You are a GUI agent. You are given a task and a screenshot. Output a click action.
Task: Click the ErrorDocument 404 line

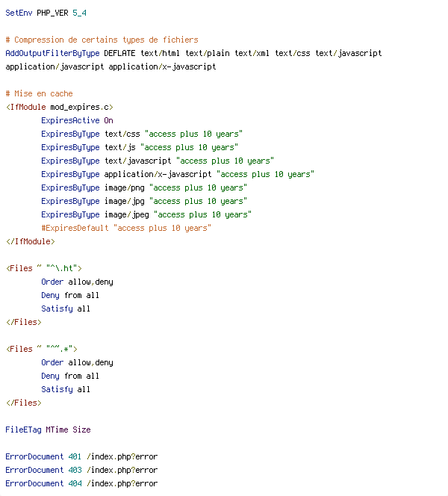point(81,483)
